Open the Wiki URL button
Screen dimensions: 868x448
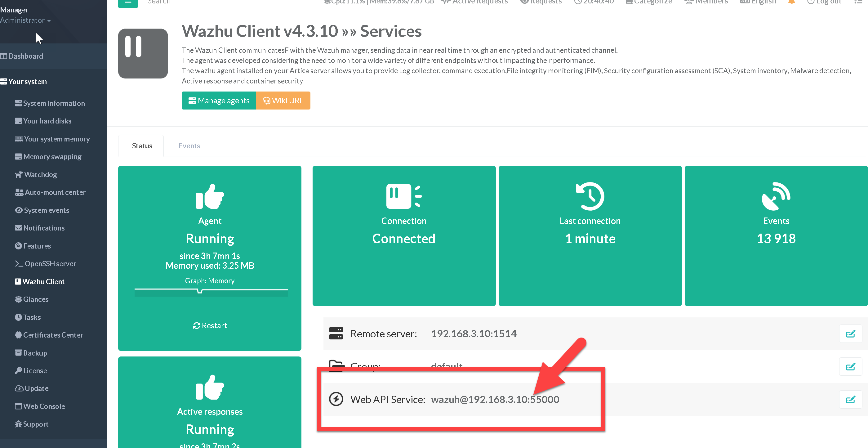tap(283, 101)
